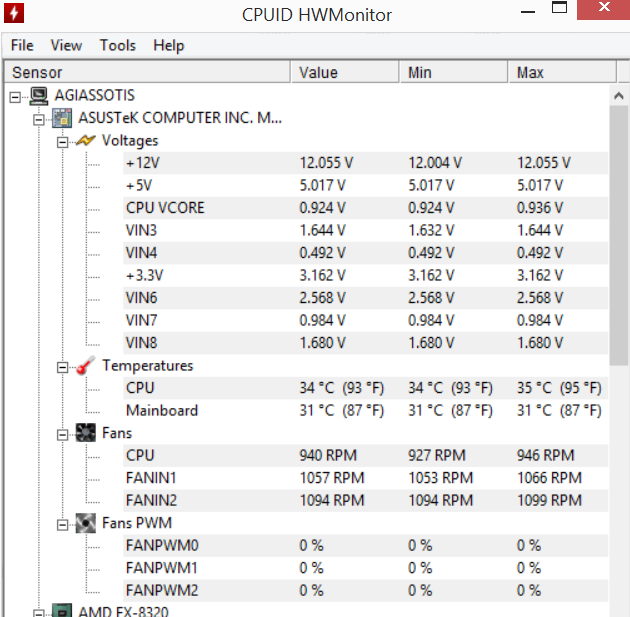Select the VIN3 voltage row
The image size is (630, 617).
pos(366,230)
